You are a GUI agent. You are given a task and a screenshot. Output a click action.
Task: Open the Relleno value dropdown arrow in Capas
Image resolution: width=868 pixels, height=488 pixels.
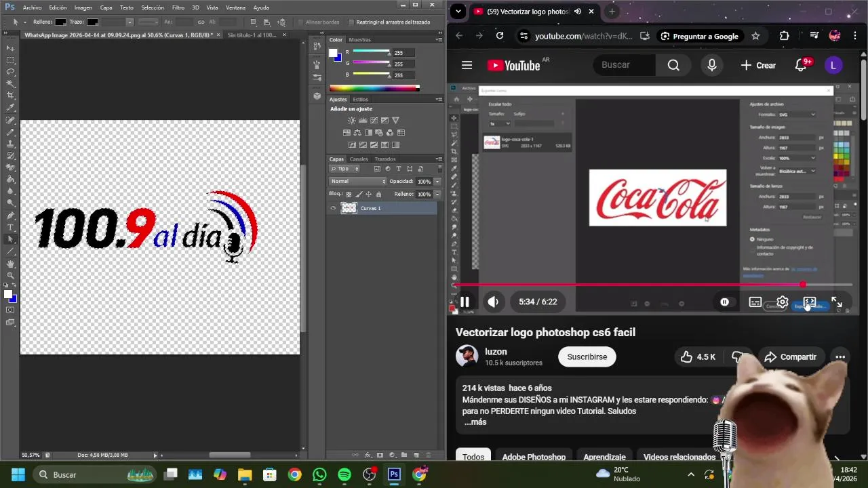(437, 195)
